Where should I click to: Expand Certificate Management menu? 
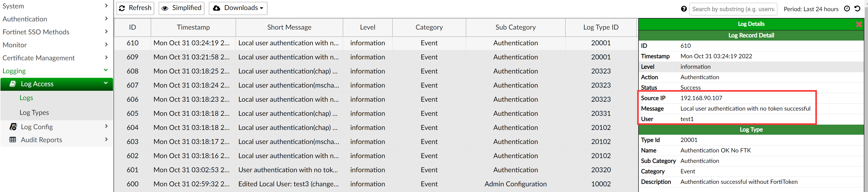(x=56, y=58)
